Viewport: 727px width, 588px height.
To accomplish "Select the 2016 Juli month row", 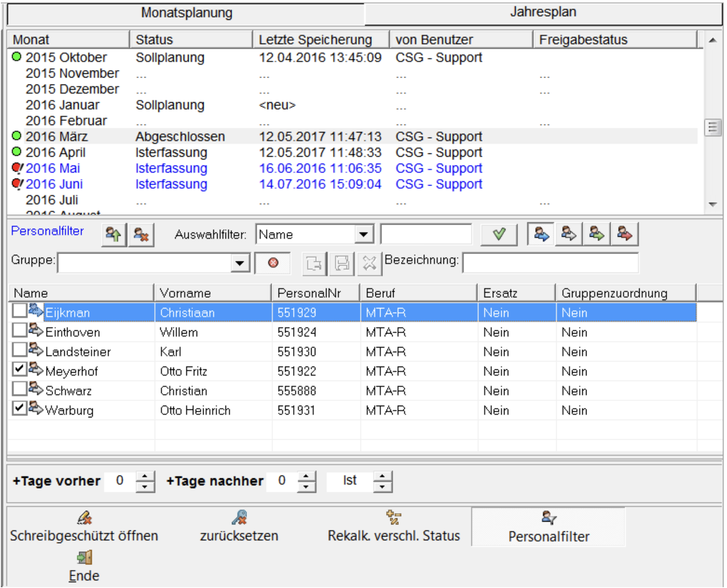I will pyautogui.click(x=352, y=200).
